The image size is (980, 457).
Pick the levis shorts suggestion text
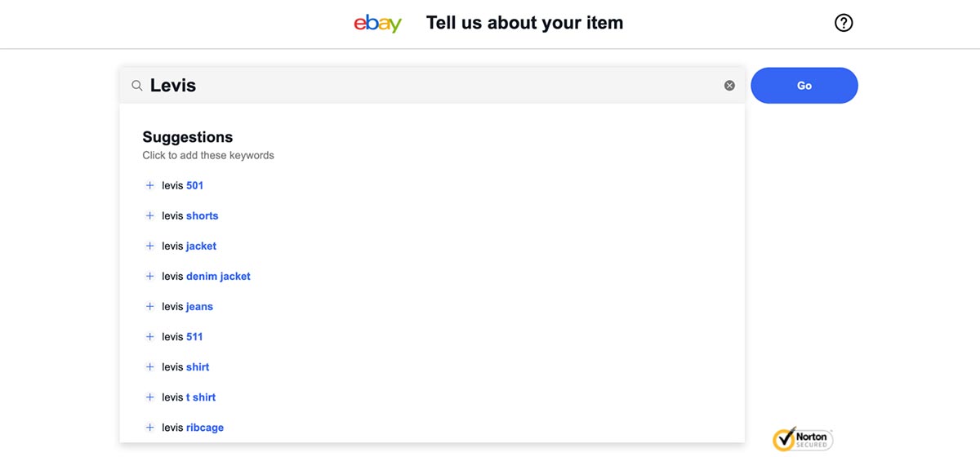(x=190, y=215)
